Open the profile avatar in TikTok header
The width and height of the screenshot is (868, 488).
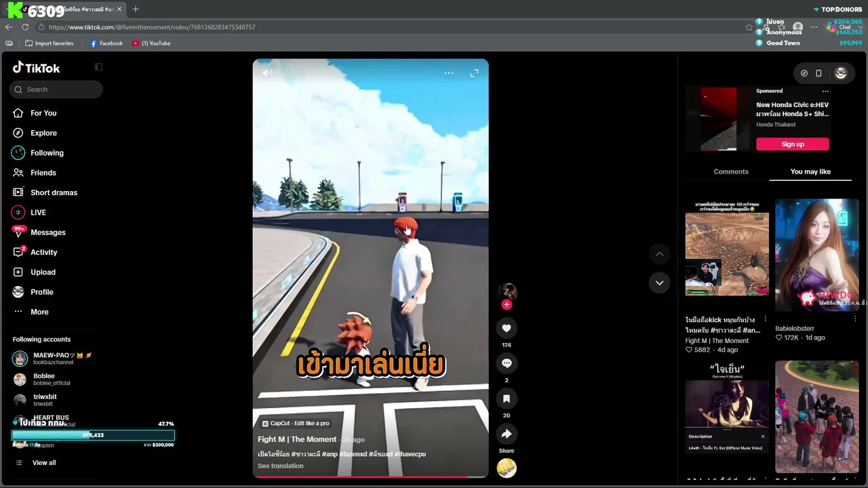841,73
